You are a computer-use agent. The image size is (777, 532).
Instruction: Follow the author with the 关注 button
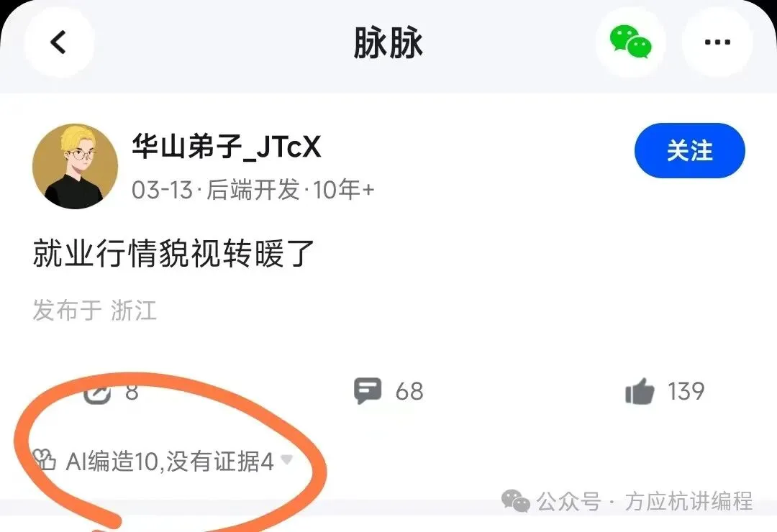point(689,150)
